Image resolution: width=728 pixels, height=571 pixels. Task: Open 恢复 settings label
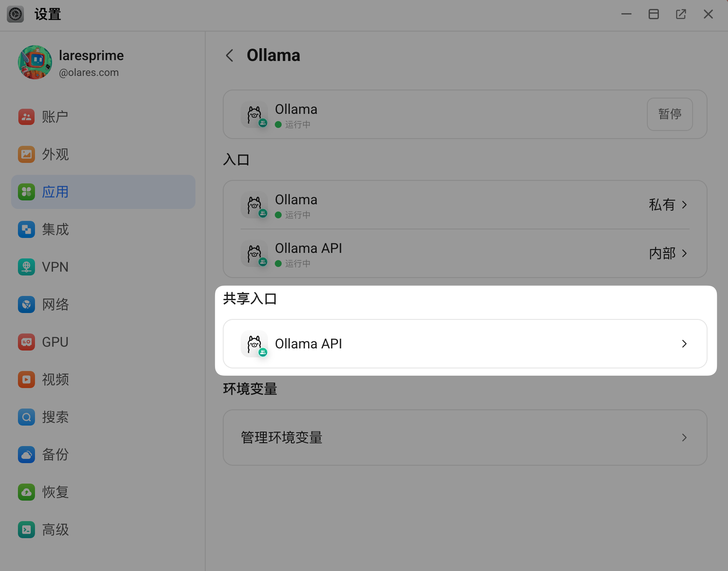[55, 492]
